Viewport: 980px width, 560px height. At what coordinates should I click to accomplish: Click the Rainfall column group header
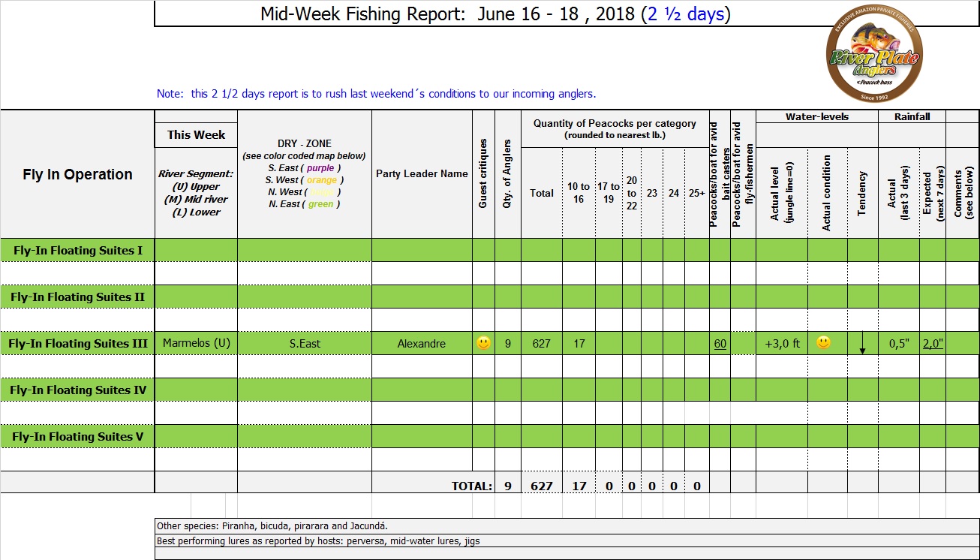pos(912,117)
